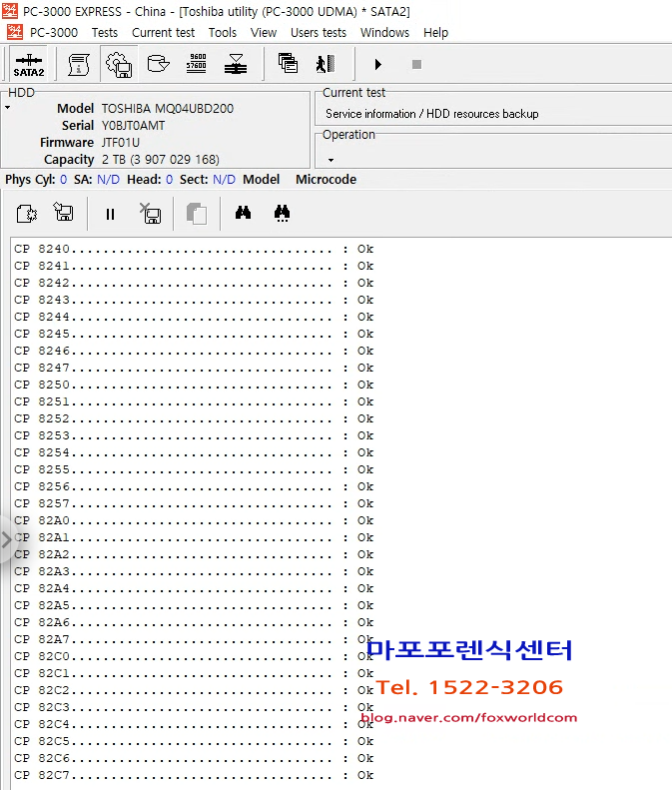Select the TOSHIBA MQ04UBD200 model text
This screenshot has height=790, width=672.
(168, 109)
